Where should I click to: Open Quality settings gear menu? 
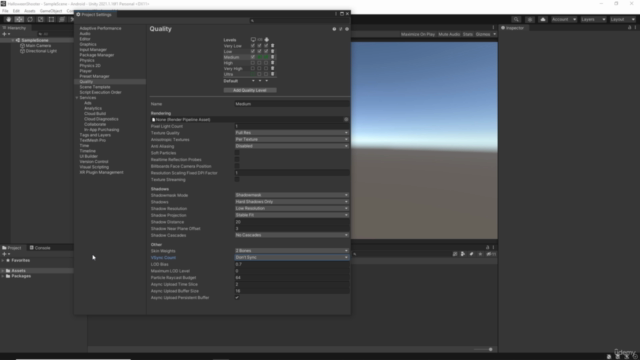click(347, 29)
